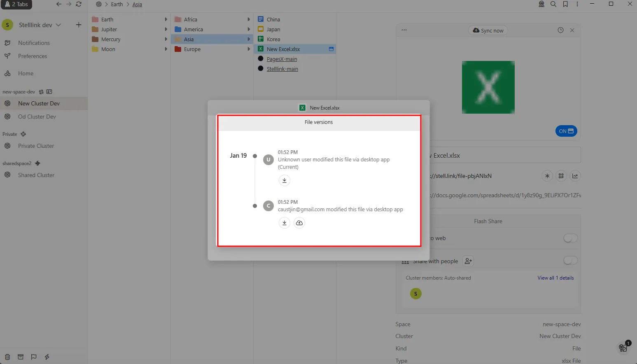Click the bookmark icon in top bar
Viewport: 637px width, 364px height.
coord(565,4)
